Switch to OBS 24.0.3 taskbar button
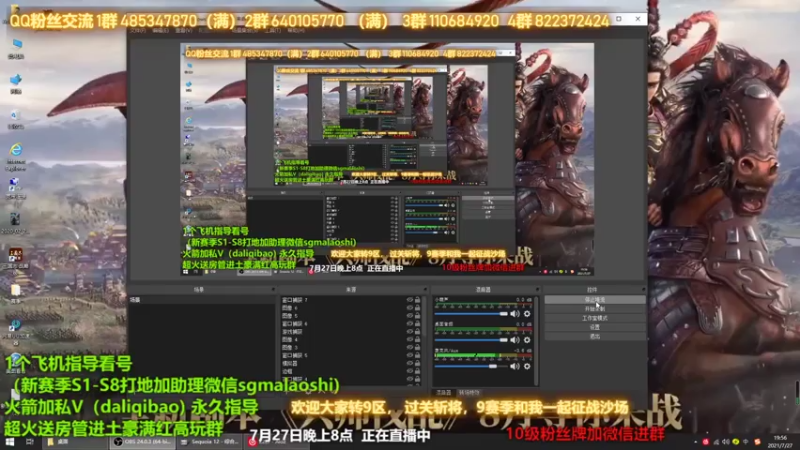This screenshot has width=800, height=450. [x=142, y=442]
